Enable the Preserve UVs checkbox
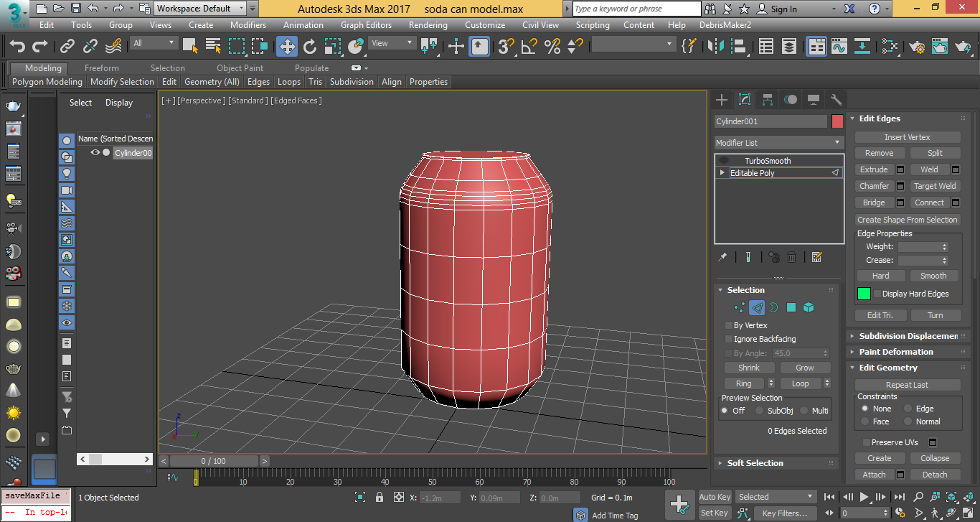Screen dimensions: 980x522 pos(866,442)
